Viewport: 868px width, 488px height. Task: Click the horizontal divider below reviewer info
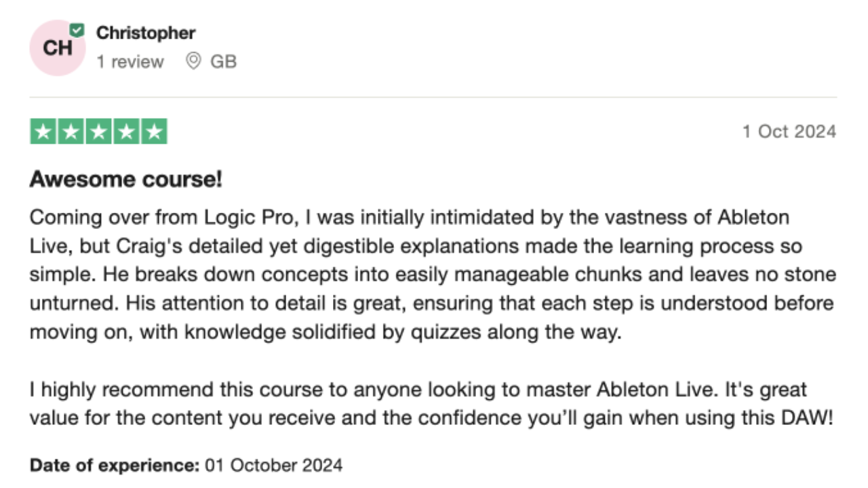433,97
